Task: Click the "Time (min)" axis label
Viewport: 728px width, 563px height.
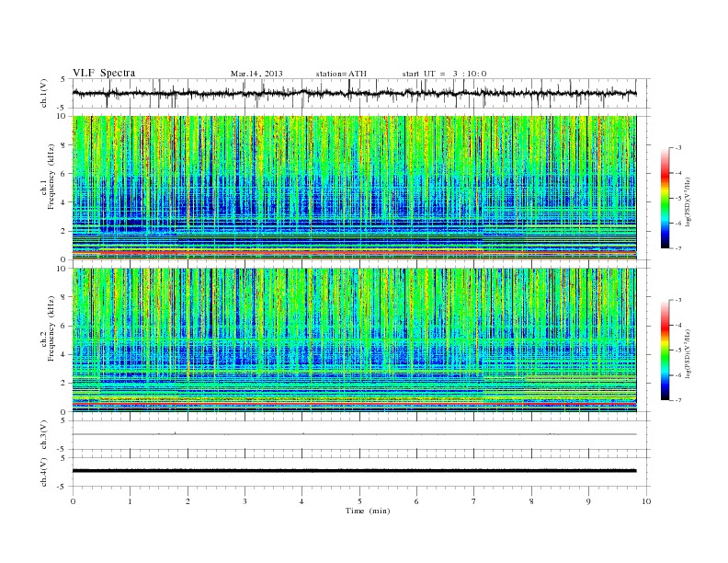Action: click(368, 511)
